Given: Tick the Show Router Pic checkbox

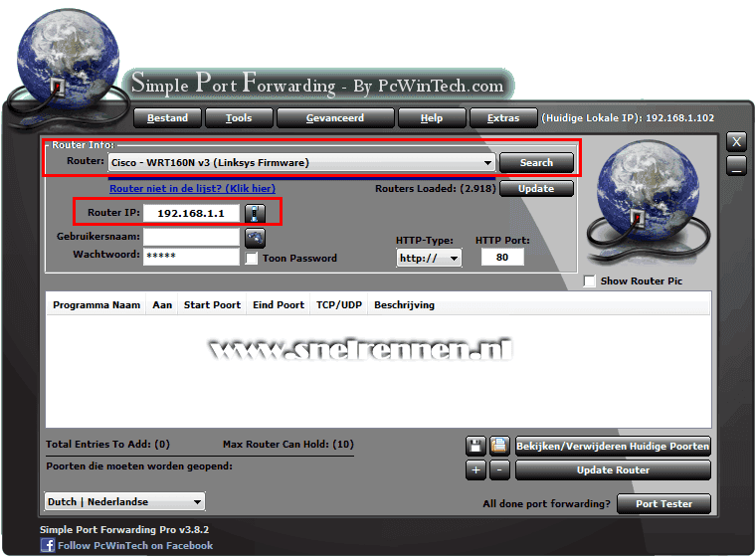Looking at the screenshot, I should pyautogui.click(x=589, y=280).
